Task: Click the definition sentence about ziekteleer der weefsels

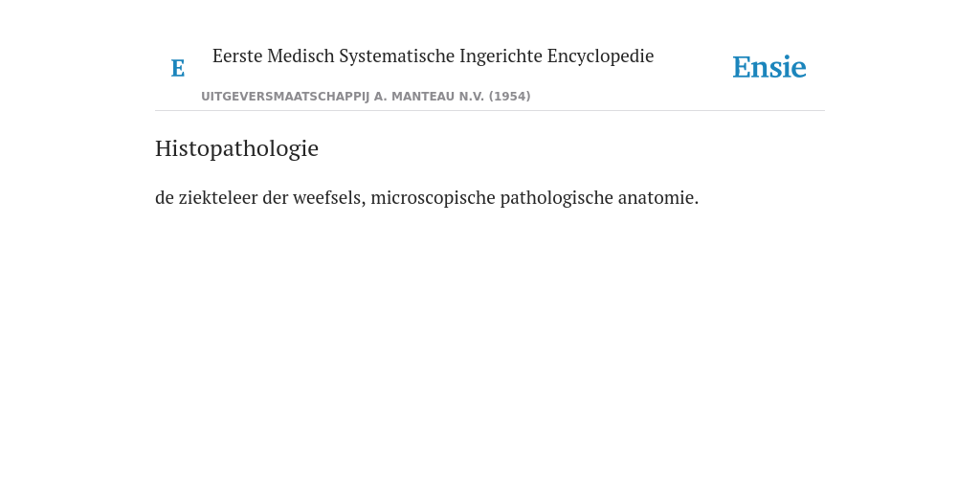Action: (x=427, y=197)
